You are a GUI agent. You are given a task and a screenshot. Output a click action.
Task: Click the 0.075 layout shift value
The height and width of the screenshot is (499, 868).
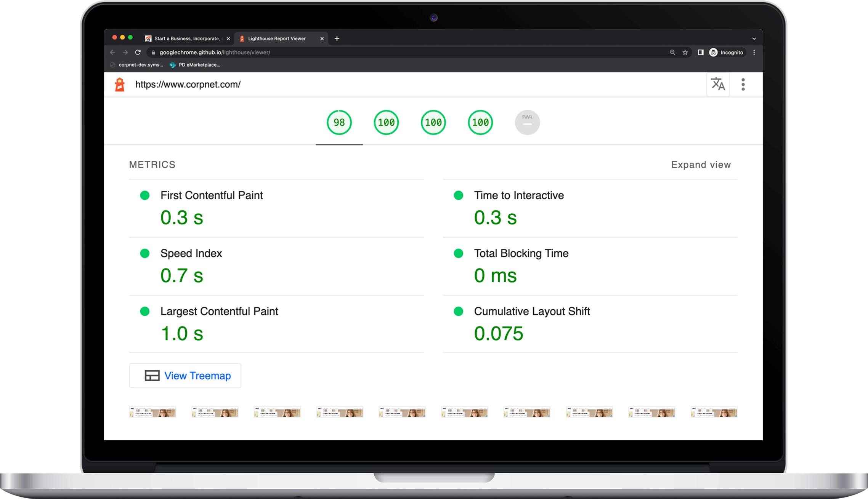point(499,334)
